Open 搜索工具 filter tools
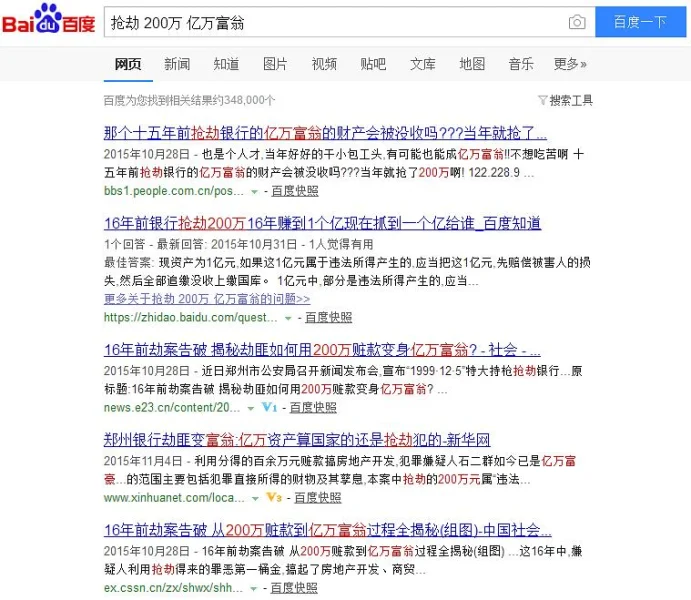The image size is (691, 600). point(566,100)
